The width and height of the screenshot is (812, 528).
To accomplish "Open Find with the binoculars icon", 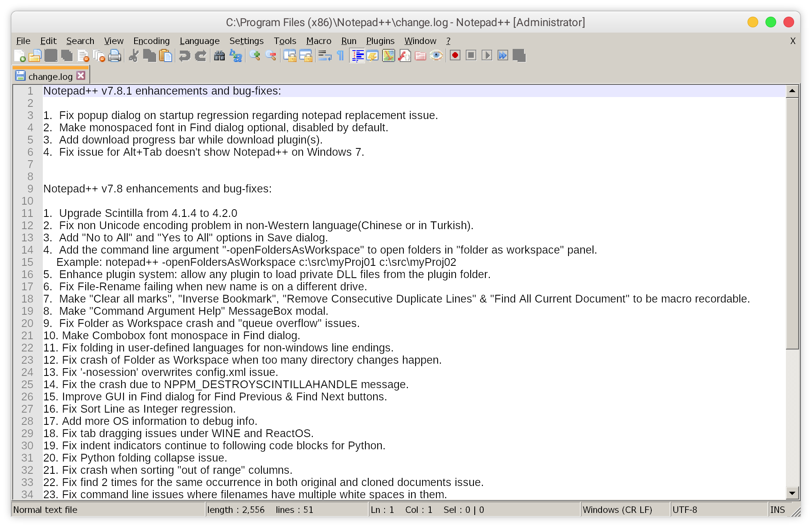I will pos(219,55).
